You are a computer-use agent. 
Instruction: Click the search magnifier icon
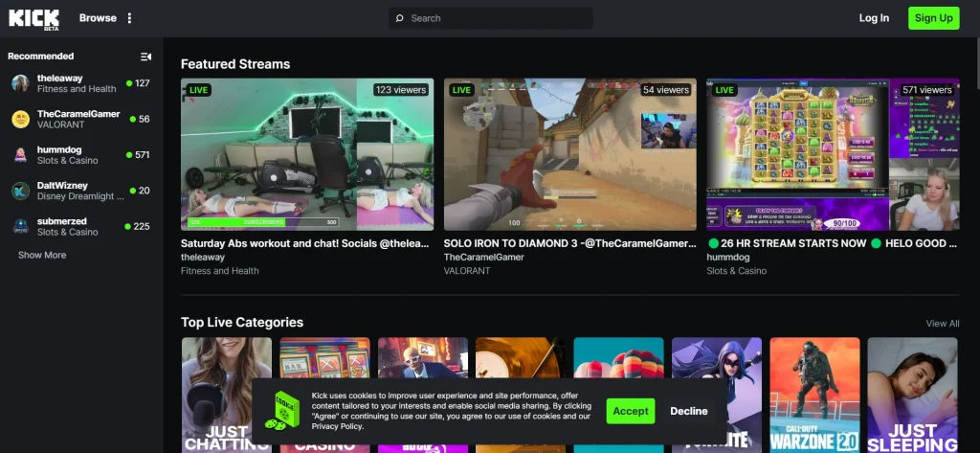(400, 18)
